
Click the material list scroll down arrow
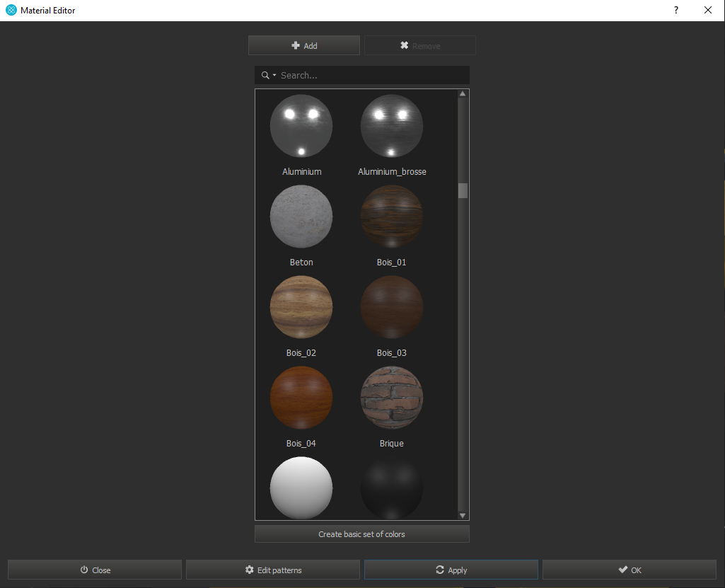pos(463,515)
